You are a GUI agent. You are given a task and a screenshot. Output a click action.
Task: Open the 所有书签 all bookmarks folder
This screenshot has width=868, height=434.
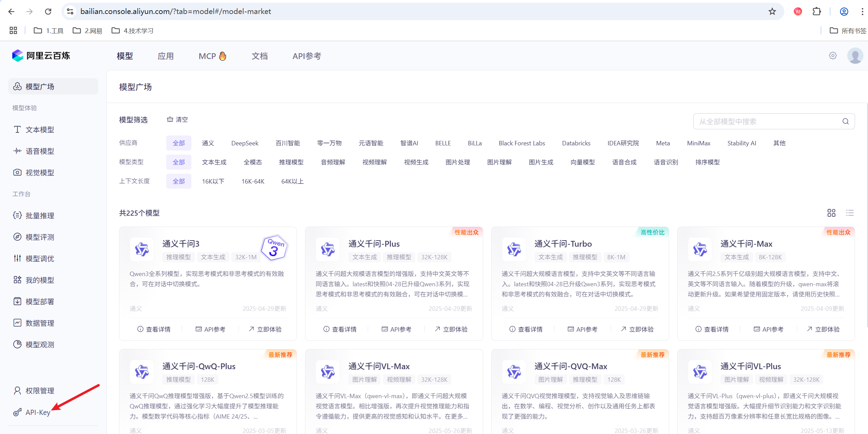click(848, 31)
